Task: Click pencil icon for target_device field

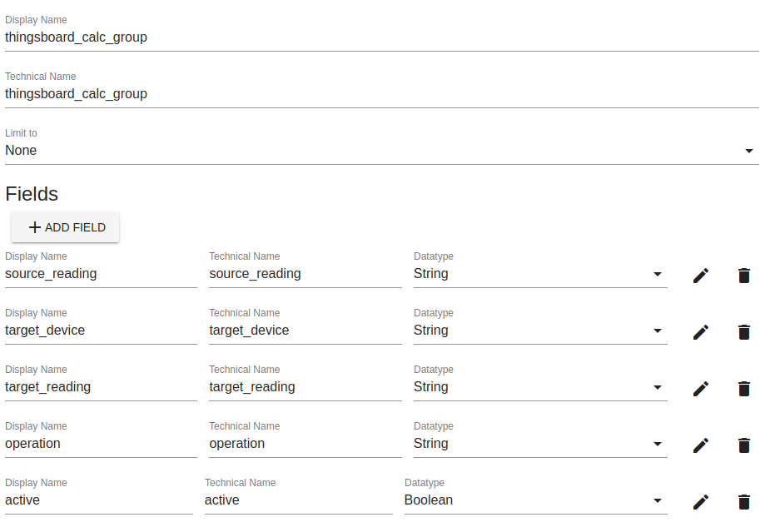Action: coord(701,332)
